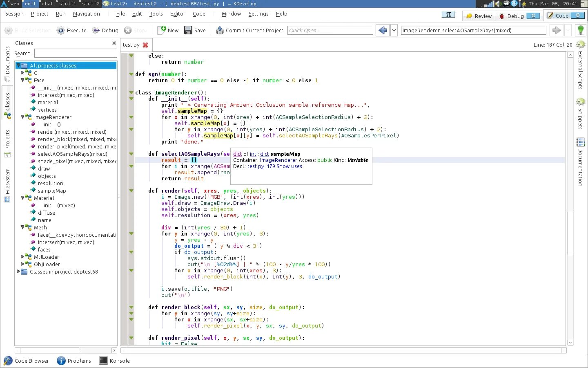
Task: Open the Settings menu
Action: [258, 13]
